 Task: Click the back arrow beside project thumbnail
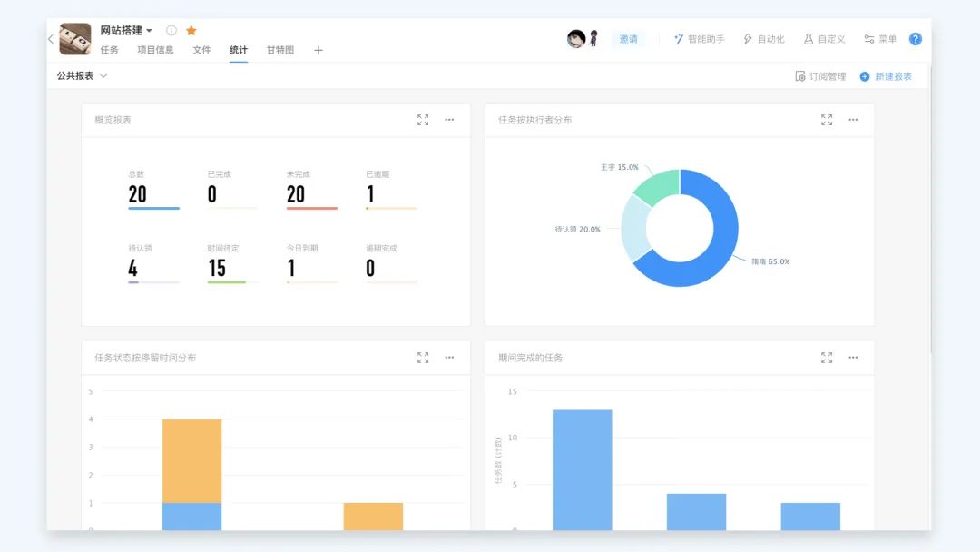pos(51,39)
